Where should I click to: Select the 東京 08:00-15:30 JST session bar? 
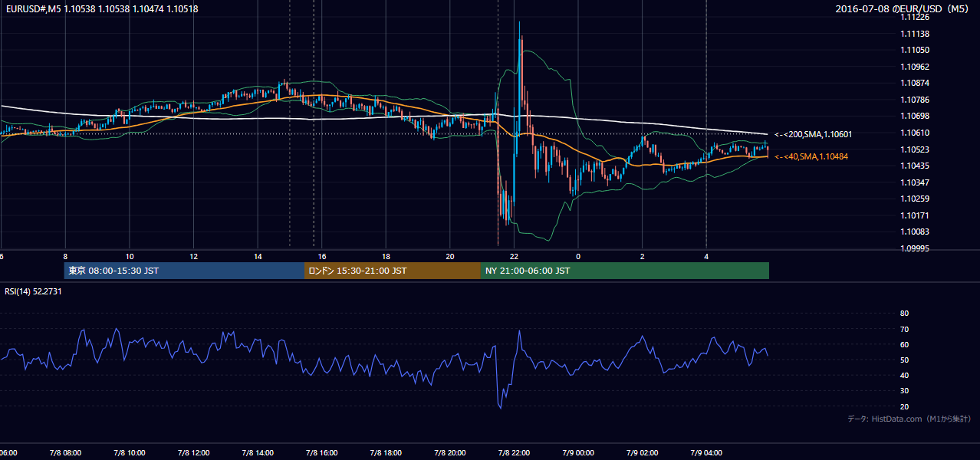(184, 271)
